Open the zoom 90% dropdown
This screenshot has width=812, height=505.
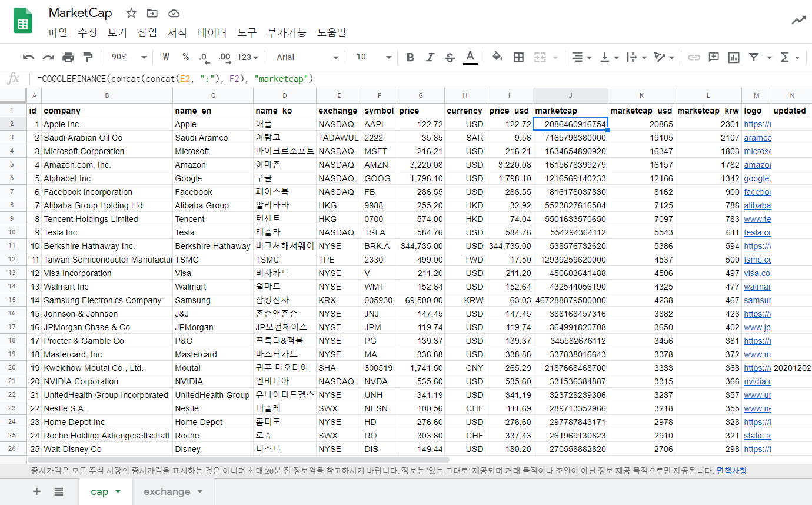(129, 57)
